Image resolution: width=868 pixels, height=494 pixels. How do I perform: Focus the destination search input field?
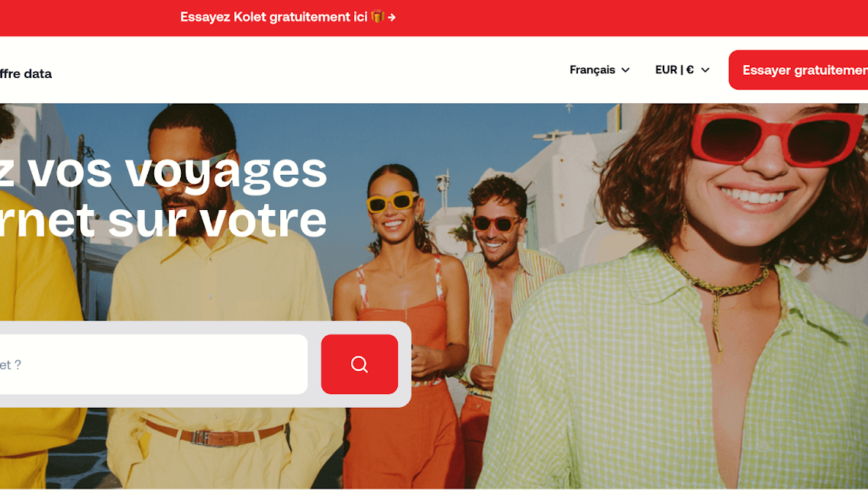point(153,364)
